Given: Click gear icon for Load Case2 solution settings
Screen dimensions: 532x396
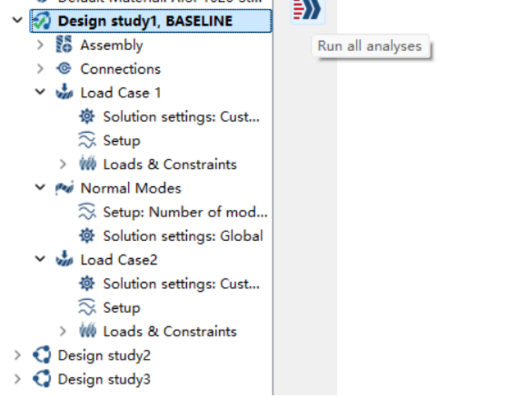Looking at the screenshot, I should click(87, 284).
